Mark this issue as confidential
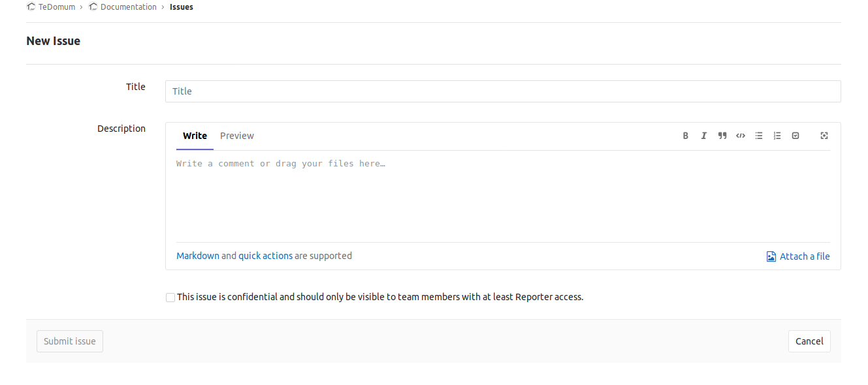This screenshot has width=868, height=385. click(x=170, y=298)
